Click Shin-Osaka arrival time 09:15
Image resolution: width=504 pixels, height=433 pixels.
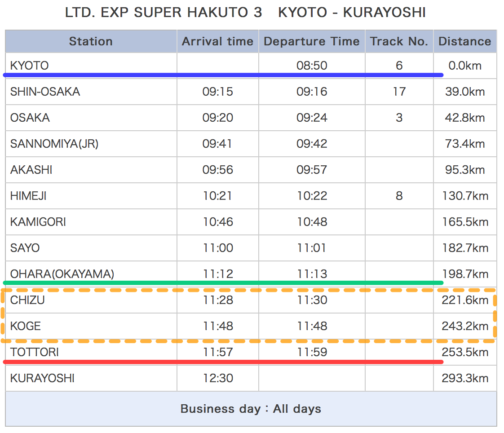point(217,92)
